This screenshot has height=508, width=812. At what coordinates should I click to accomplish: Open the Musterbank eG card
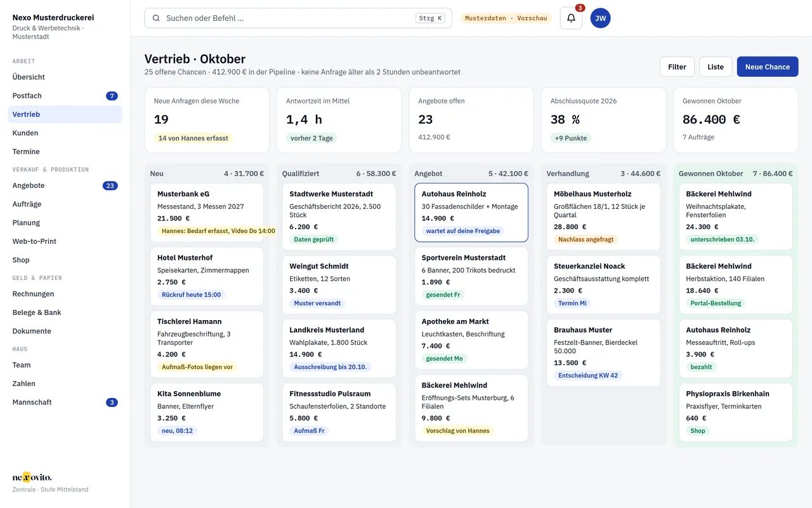click(207, 213)
